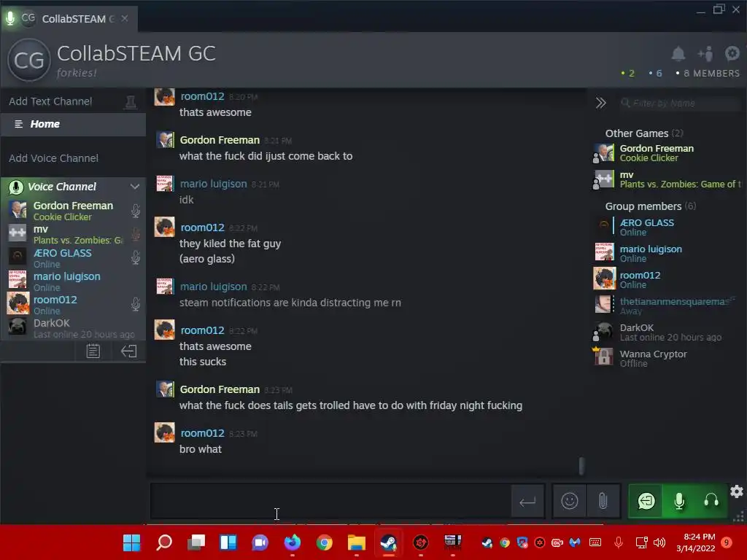Select the CollabSTEAM chat tab

point(69,19)
